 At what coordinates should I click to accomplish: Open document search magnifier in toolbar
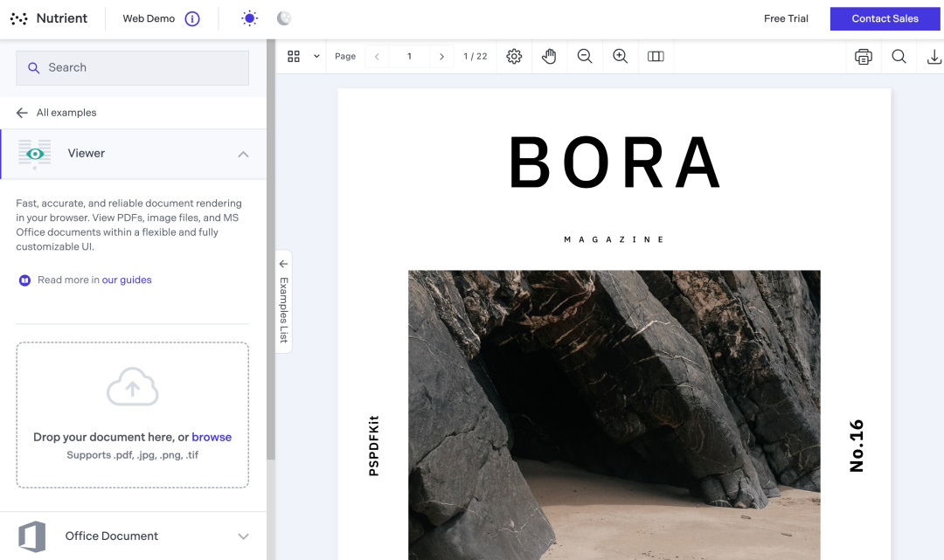pyautogui.click(x=899, y=57)
